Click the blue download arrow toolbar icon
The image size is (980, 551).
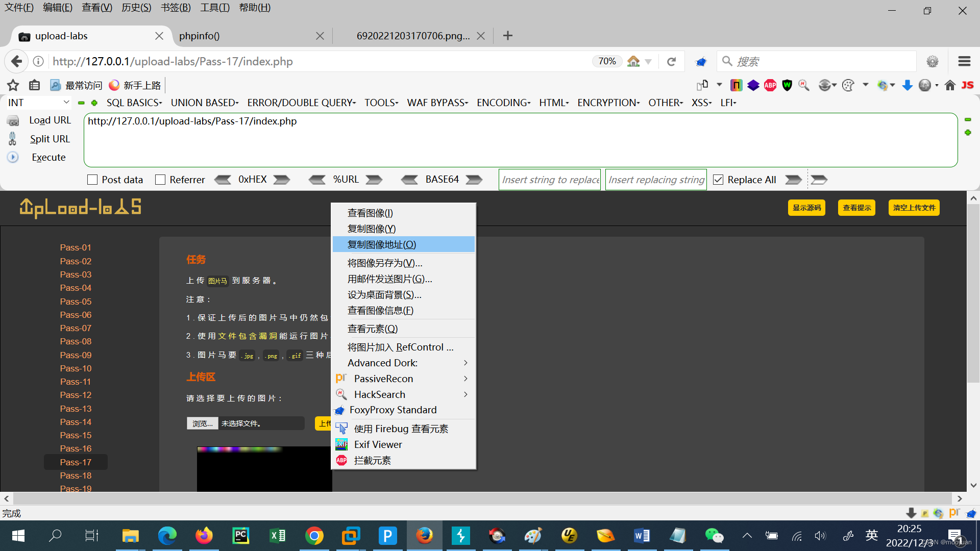[x=907, y=85]
